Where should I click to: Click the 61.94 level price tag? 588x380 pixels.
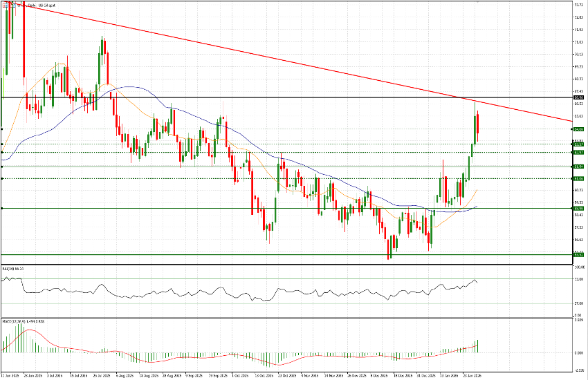tap(579, 167)
